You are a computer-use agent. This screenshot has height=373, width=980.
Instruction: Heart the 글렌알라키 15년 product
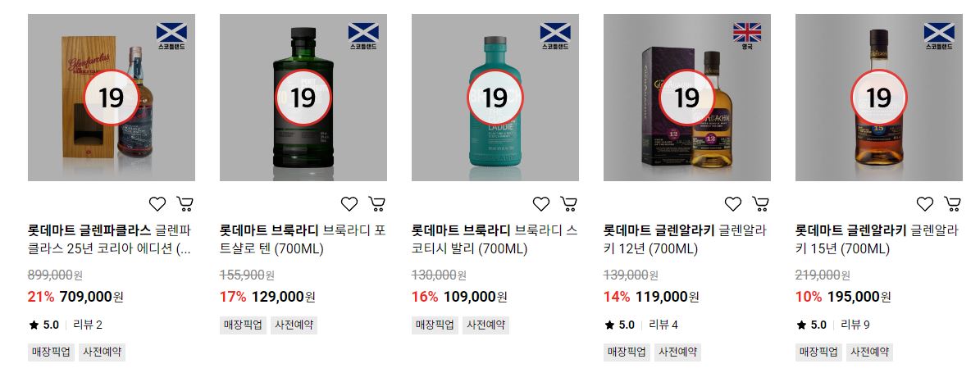coord(925,203)
